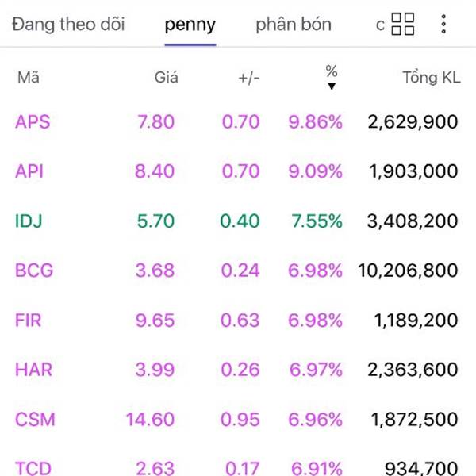
Task: Sort by Tổng KL column header
Action: coord(432,77)
